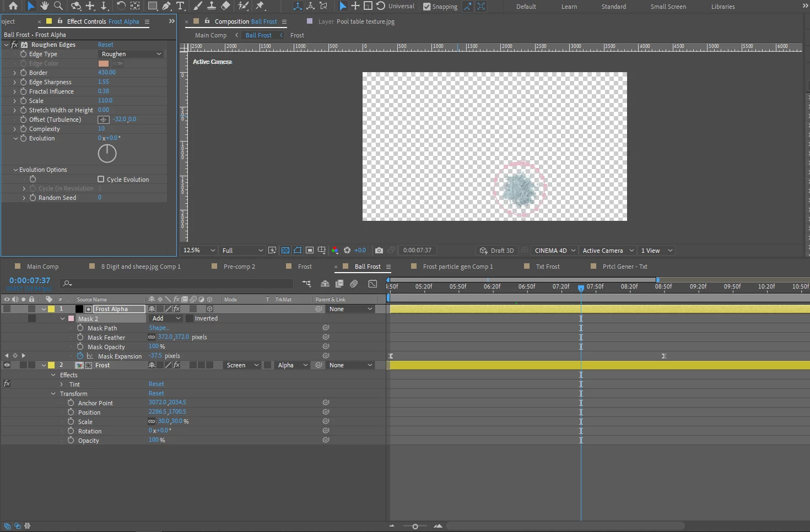Screen dimensions: 810x532
Task: Enable Frame Blending for timeline
Action: [339, 284]
